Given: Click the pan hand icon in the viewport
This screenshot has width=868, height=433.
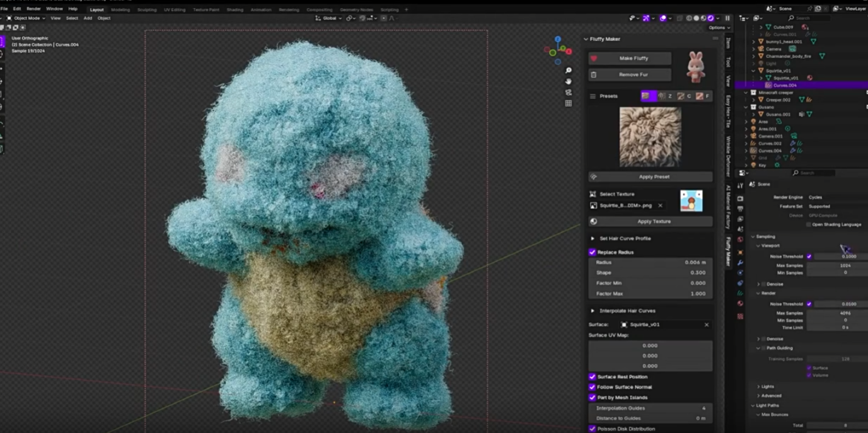Looking at the screenshot, I should pos(568,81).
